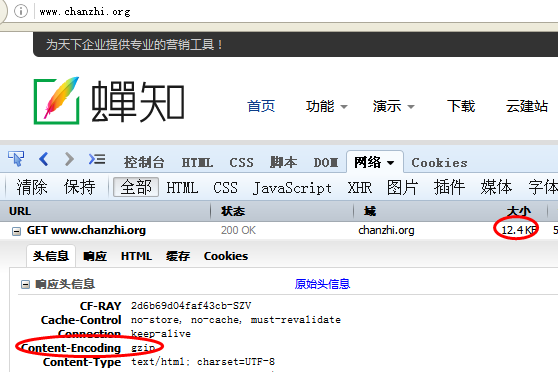
Task: Open the 网络 panel dropdown arrow
Action: click(390, 163)
